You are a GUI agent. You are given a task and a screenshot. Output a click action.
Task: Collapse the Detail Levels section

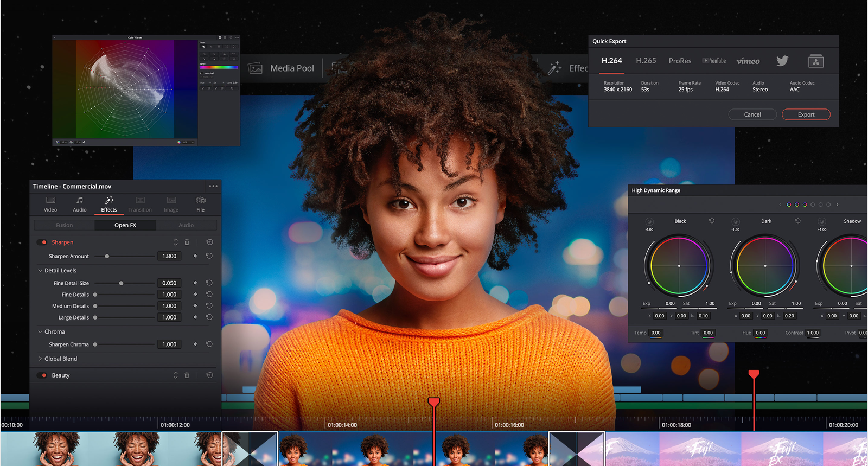click(40, 270)
